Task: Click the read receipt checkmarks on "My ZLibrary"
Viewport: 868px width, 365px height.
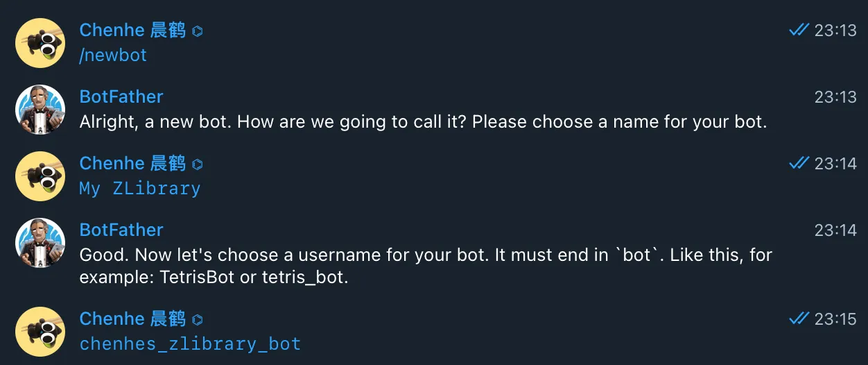Action: pyautogui.click(x=799, y=163)
